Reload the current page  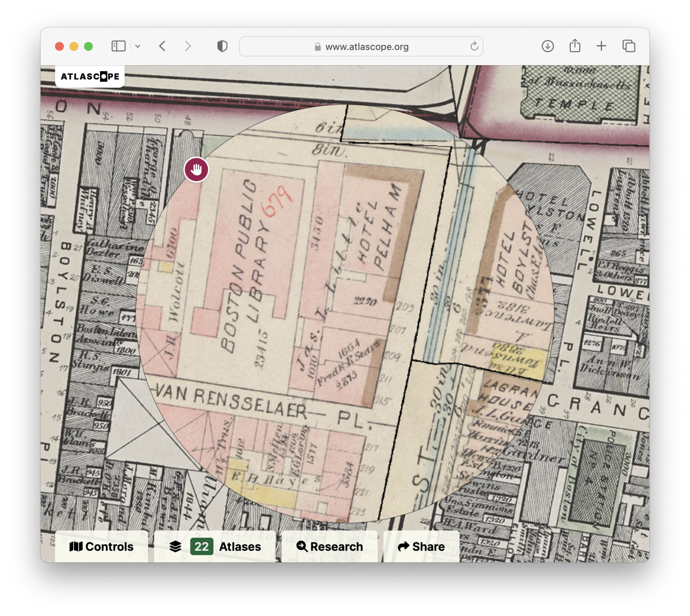click(474, 46)
